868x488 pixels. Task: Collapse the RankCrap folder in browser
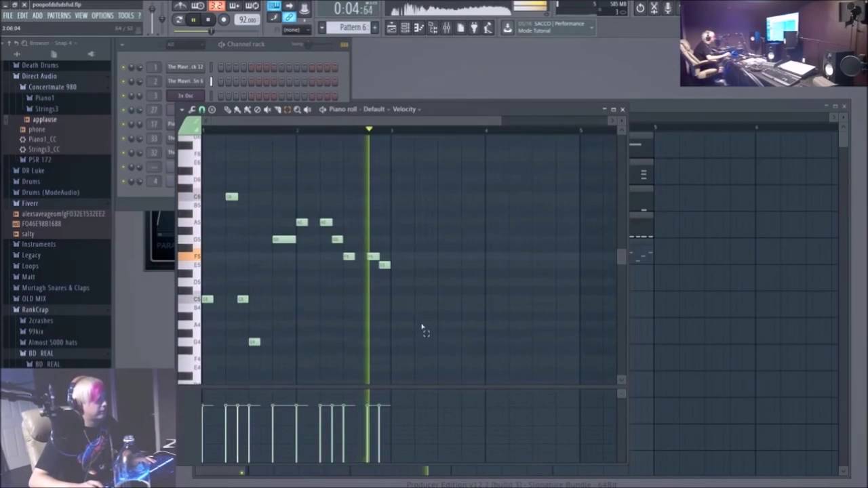[35, 310]
